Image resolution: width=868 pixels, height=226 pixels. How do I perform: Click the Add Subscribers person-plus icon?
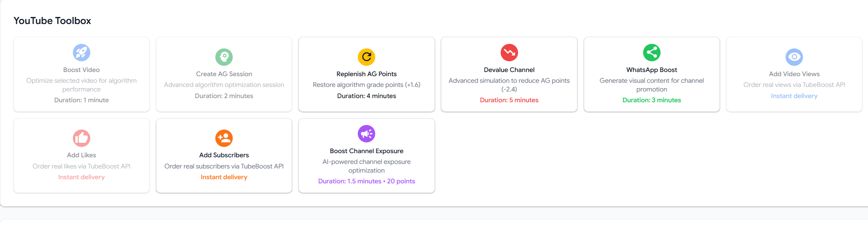coord(224,138)
